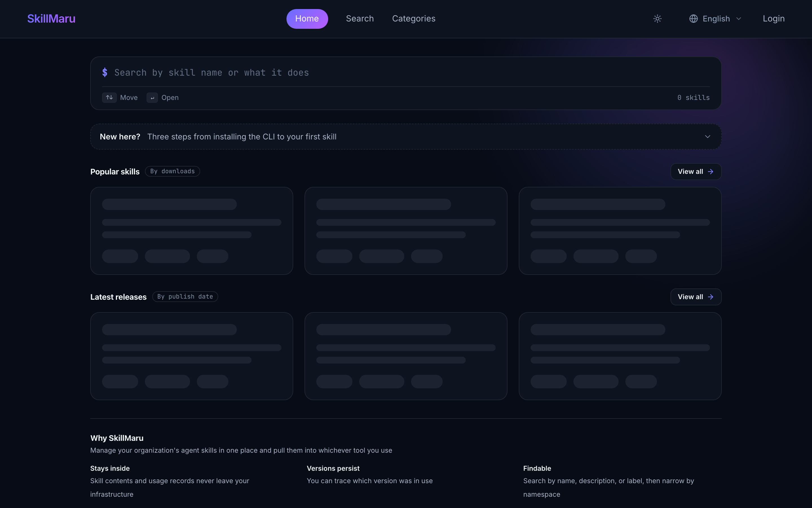Screen dimensions: 812x508
Task: Open the Categories nav item
Action: point(414,19)
